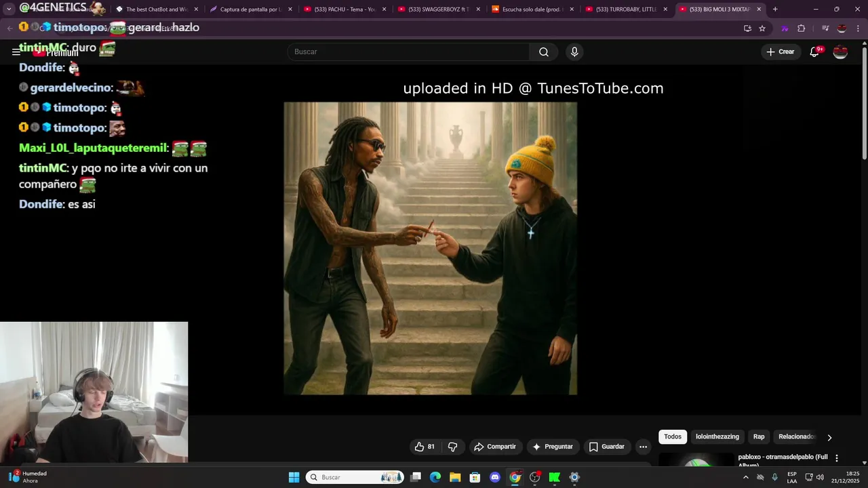Like the video with 81 likes
The height and width of the screenshot is (488, 868).
coord(425,447)
